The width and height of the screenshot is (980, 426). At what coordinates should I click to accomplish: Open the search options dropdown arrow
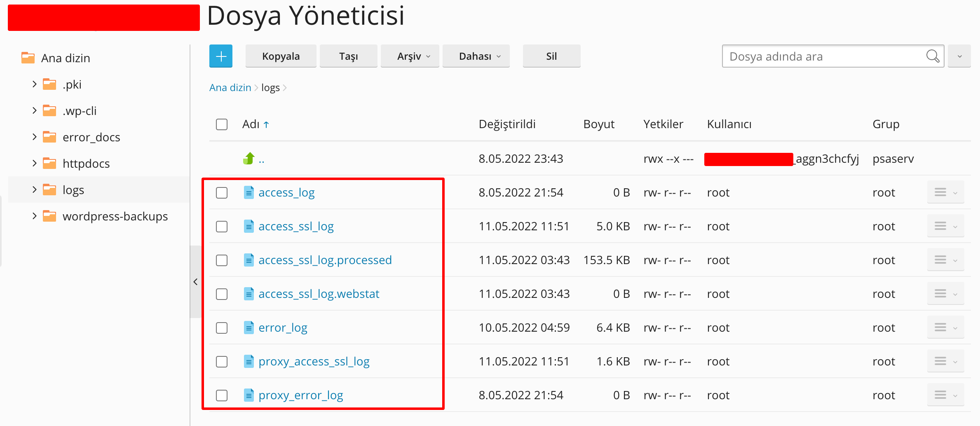point(959,56)
